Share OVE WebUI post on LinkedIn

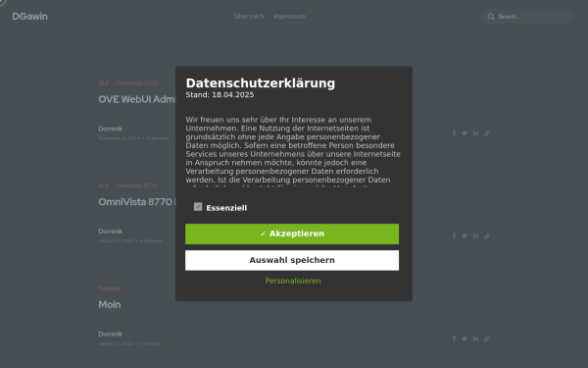pos(475,133)
